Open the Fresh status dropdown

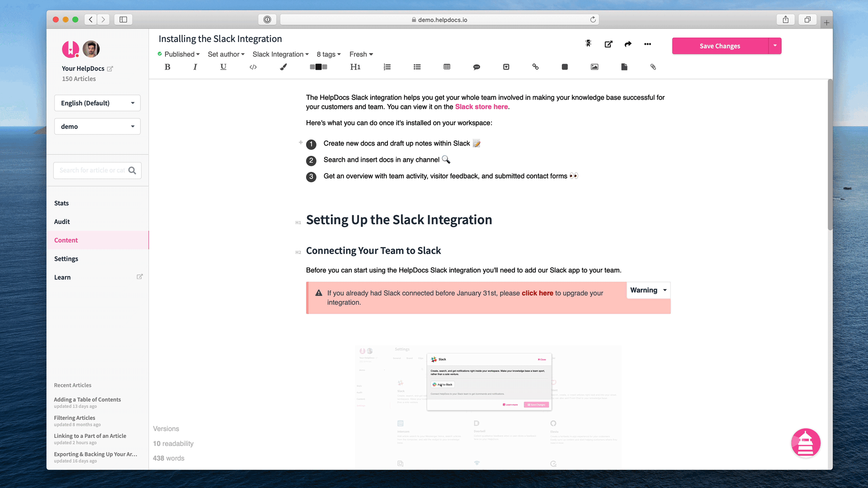click(x=361, y=54)
